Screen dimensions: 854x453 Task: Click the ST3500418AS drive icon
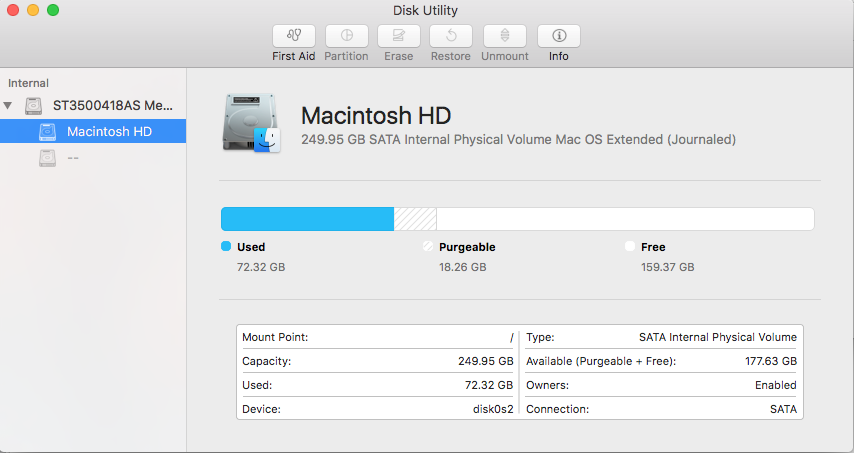click(x=33, y=106)
